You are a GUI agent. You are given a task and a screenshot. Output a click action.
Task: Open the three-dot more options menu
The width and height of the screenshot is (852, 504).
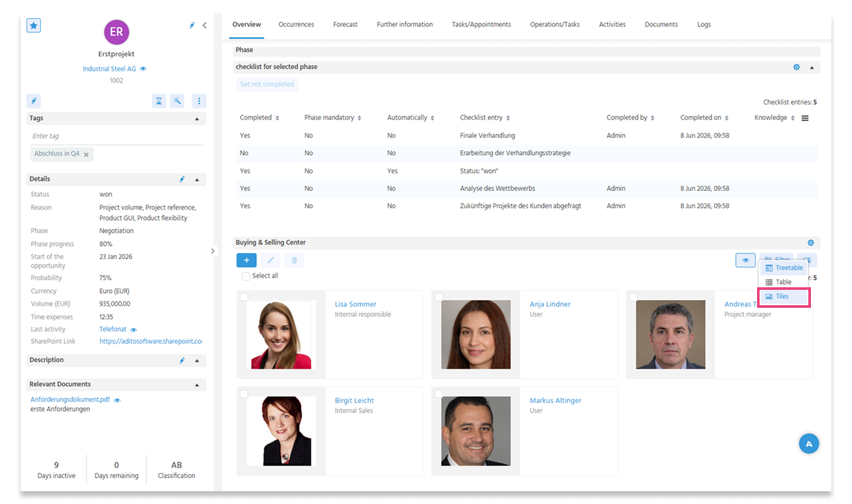[x=199, y=101]
